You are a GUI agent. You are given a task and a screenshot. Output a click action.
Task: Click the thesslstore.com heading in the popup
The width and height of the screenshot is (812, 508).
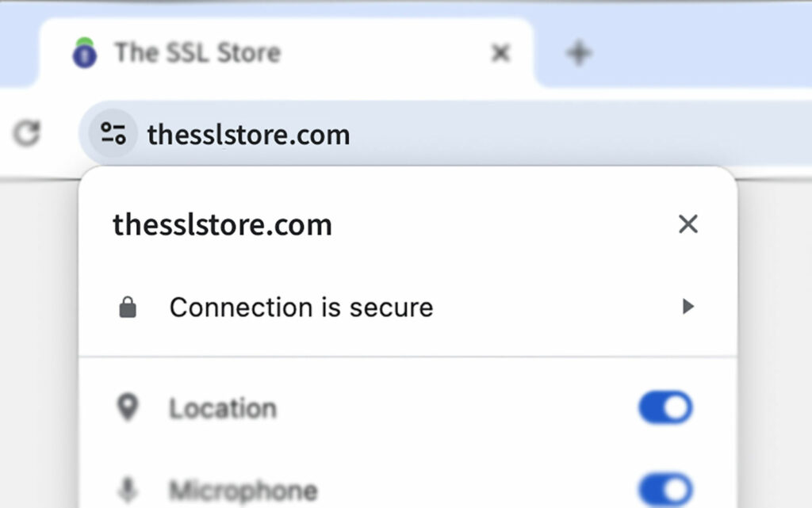222,224
